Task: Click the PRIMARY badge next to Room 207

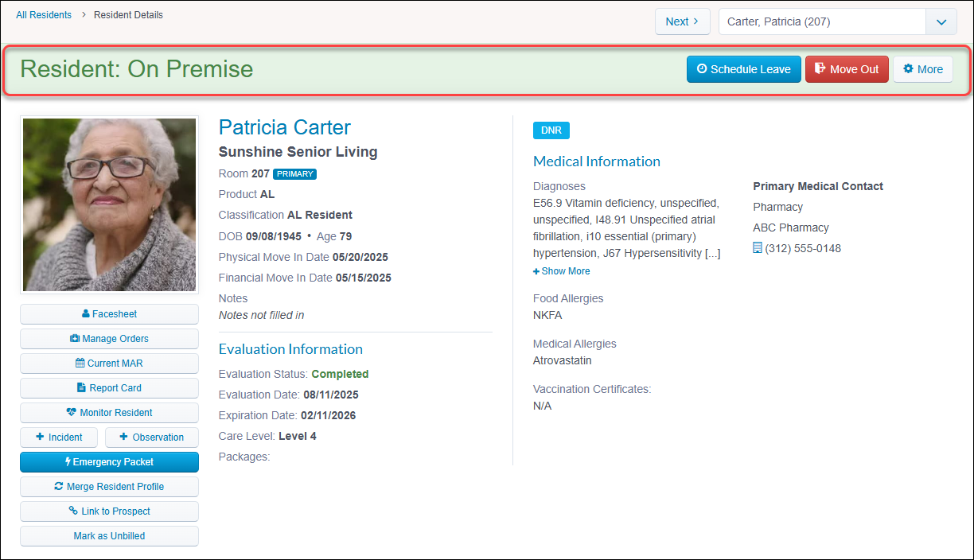Action: (x=294, y=173)
